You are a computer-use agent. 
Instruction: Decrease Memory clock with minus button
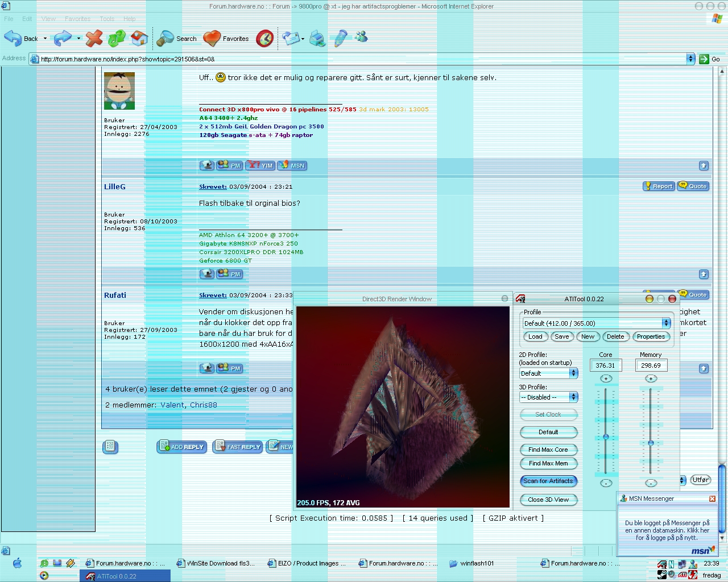coord(651,483)
